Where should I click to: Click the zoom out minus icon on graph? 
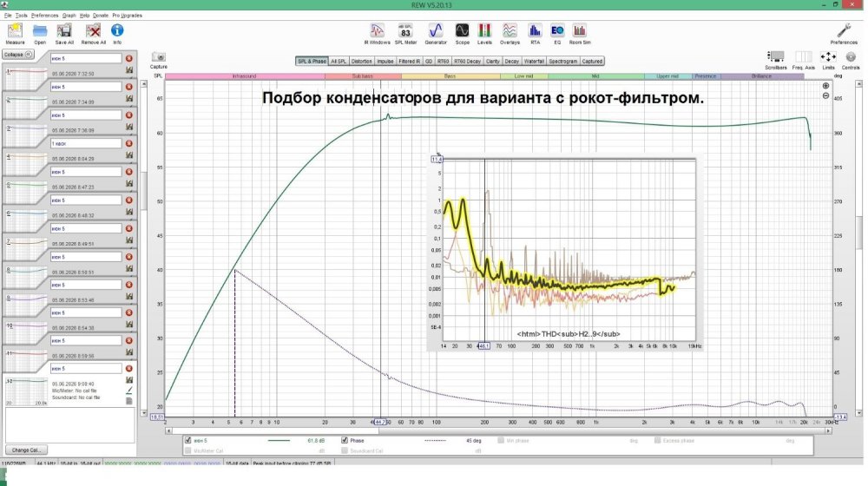point(825,95)
